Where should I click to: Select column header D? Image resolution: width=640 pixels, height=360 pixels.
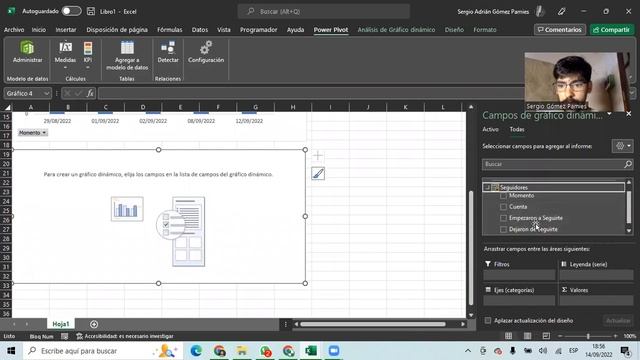coord(143,107)
